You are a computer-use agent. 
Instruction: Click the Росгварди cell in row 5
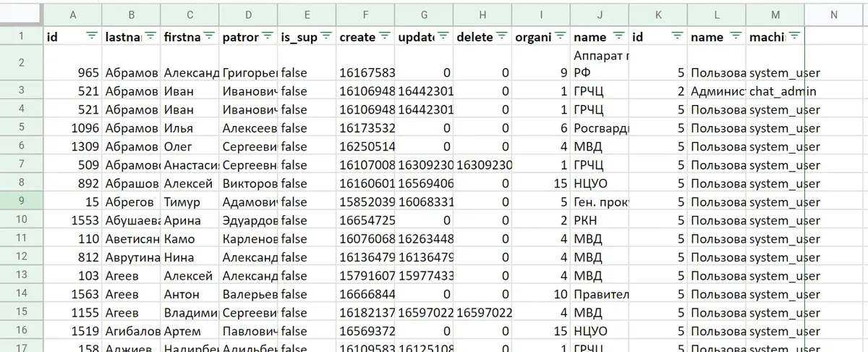[x=599, y=128]
